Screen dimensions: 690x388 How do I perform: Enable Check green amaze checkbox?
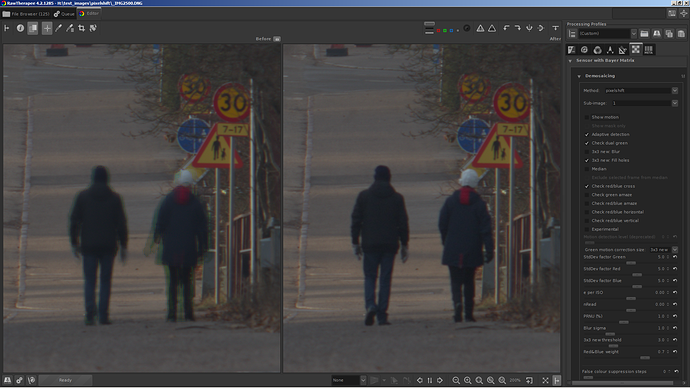[x=587, y=195]
